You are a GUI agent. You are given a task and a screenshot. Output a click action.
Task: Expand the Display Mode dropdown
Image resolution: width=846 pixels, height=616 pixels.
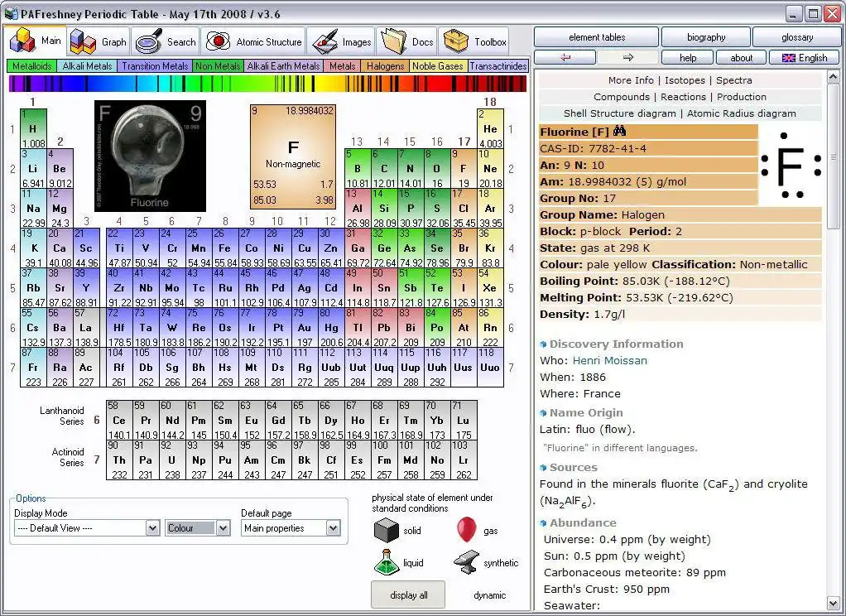[x=152, y=528]
